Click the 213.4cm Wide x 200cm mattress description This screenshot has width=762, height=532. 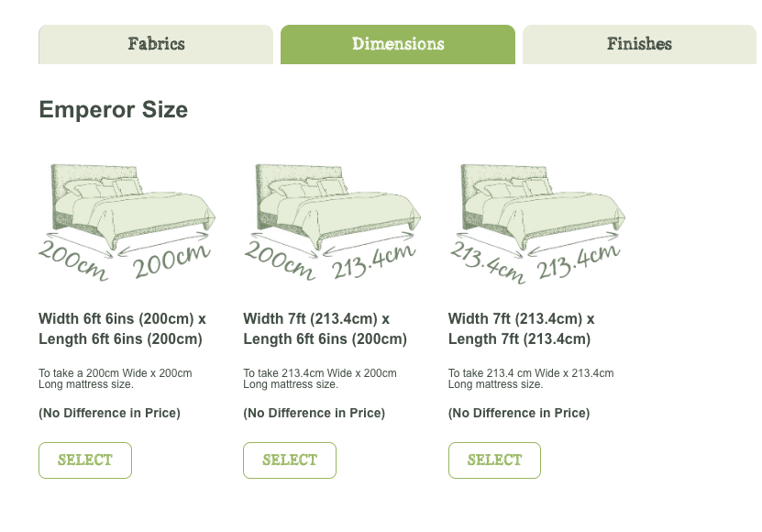coord(320,379)
